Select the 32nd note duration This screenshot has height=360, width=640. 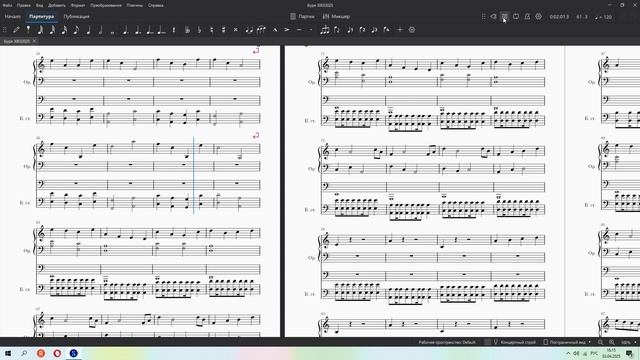[52, 29]
